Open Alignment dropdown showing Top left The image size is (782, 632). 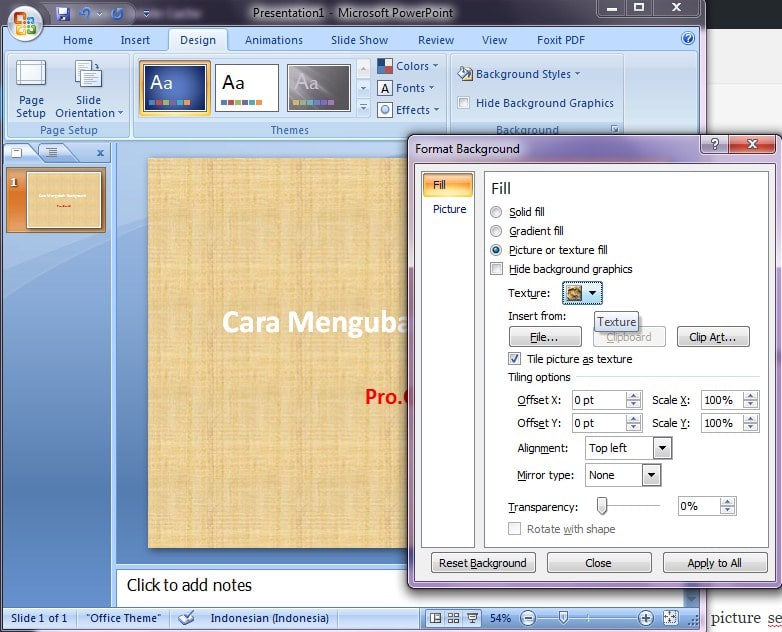[662, 448]
